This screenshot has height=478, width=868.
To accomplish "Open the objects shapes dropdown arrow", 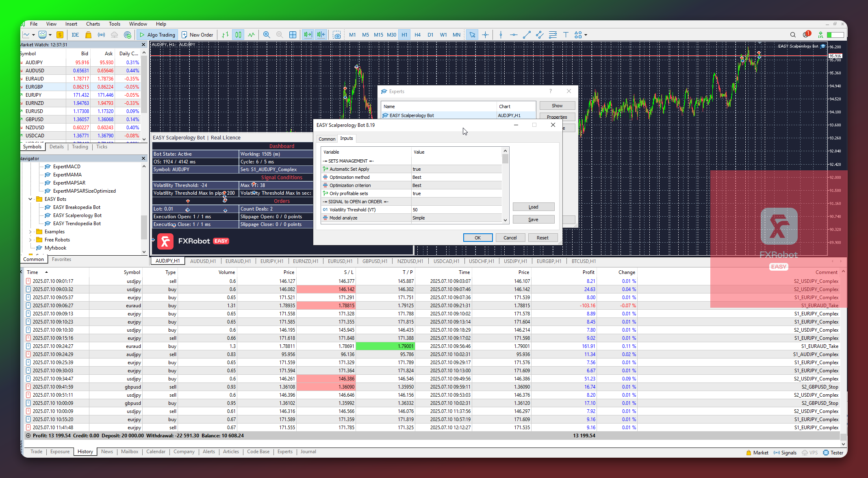I will point(586,35).
